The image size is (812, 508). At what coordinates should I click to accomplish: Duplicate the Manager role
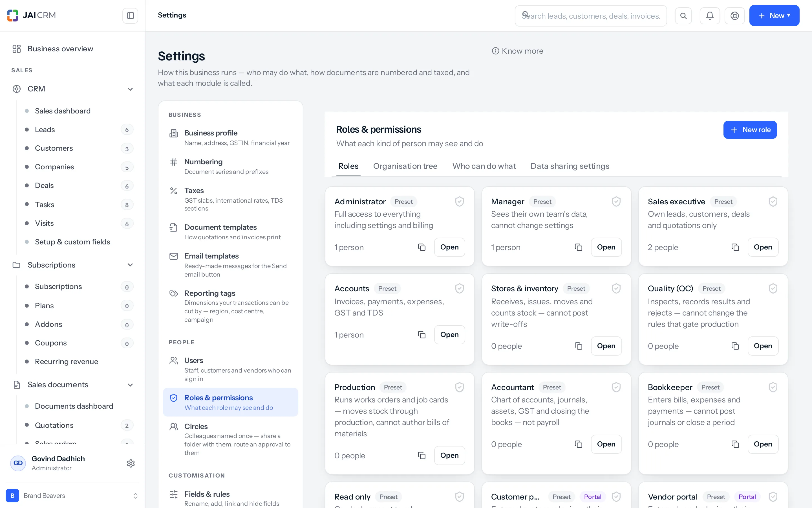coord(579,247)
